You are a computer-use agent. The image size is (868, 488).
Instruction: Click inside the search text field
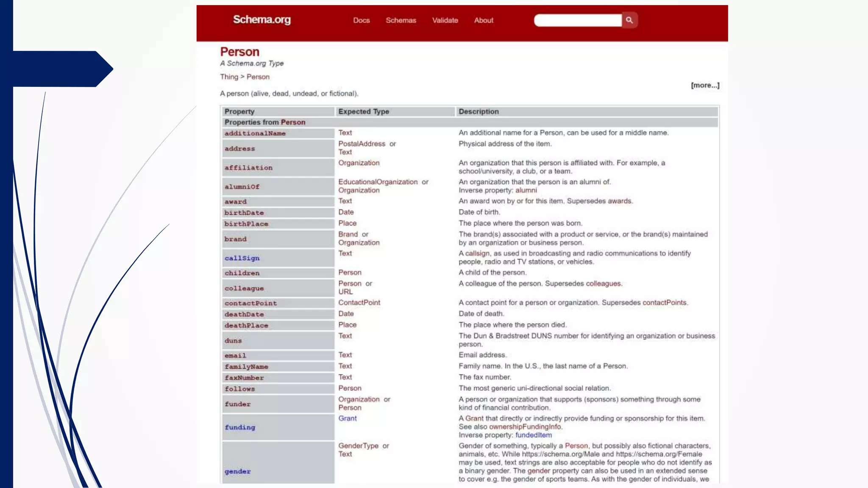pos(577,20)
